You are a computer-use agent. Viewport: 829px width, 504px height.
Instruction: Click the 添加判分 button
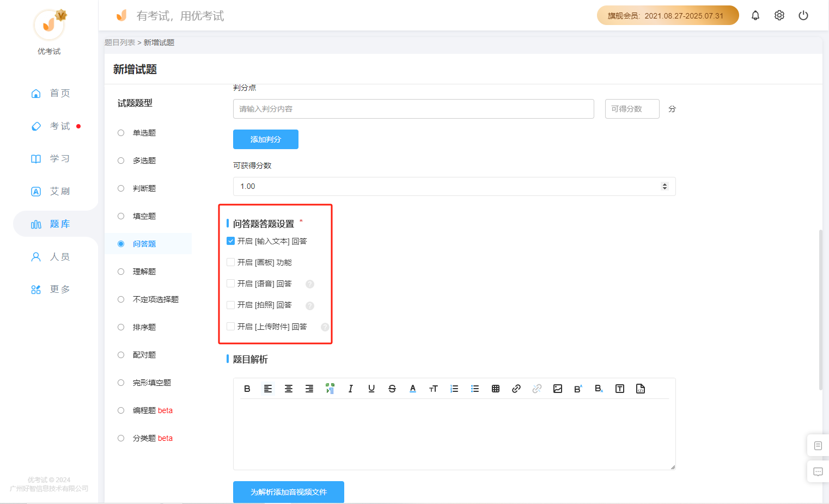click(266, 139)
